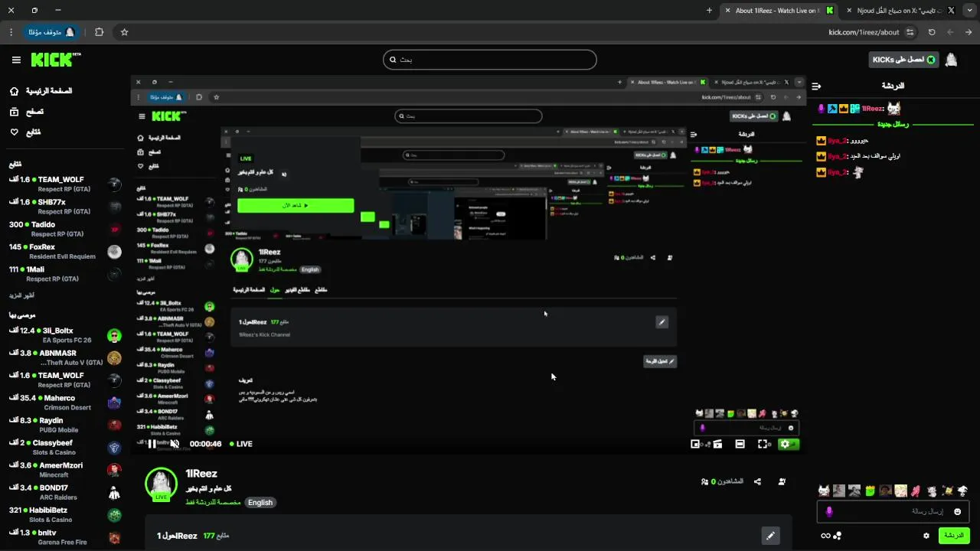Click the 1lReez channel avatar below player

tap(161, 484)
